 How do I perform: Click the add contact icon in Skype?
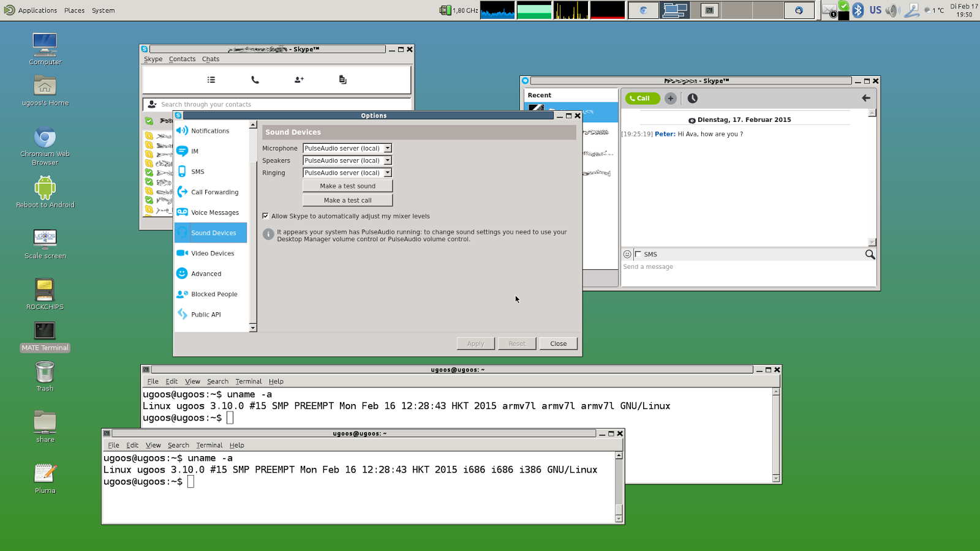tap(299, 80)
